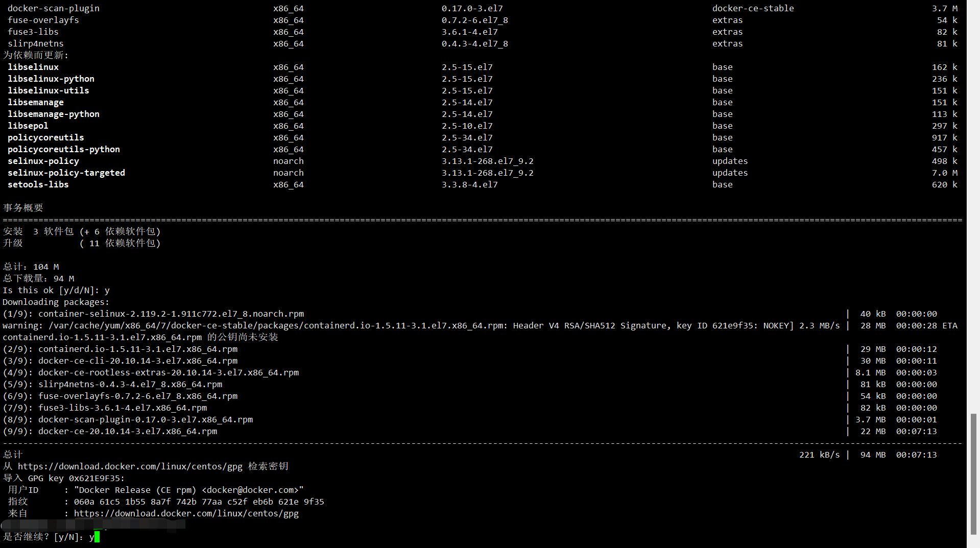Click the "的公钥尚未安装" warning line
Image resolution: width=980 pixels, height=548 pixels.
coord(140,337)
